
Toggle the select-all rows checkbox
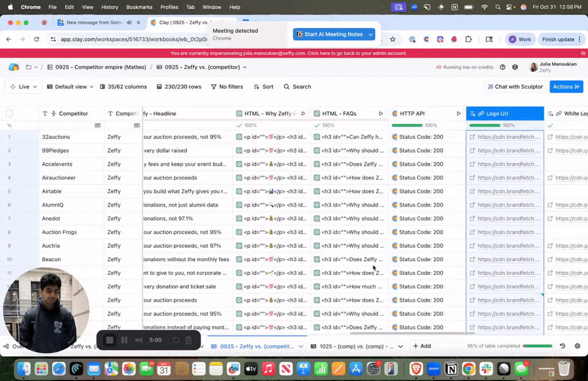click(9, 114)
